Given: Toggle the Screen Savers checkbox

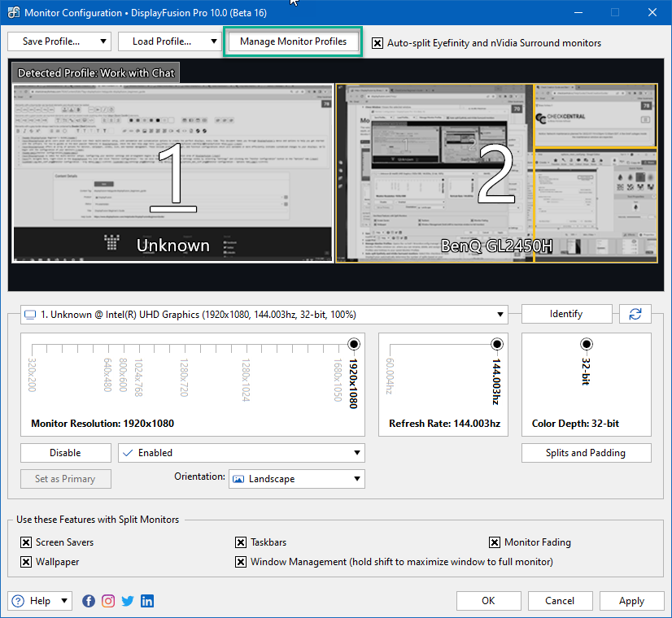Looking at the screenshot, I should tap(26, 542).
